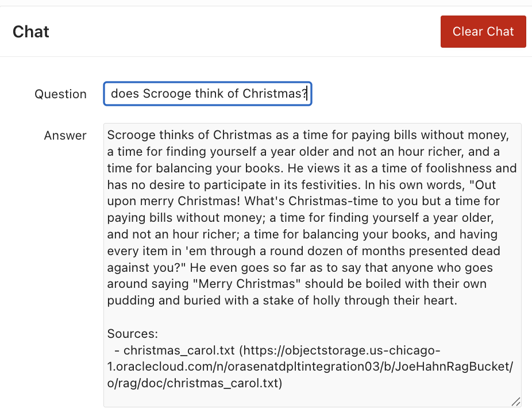Click the Chat heading

31,32
